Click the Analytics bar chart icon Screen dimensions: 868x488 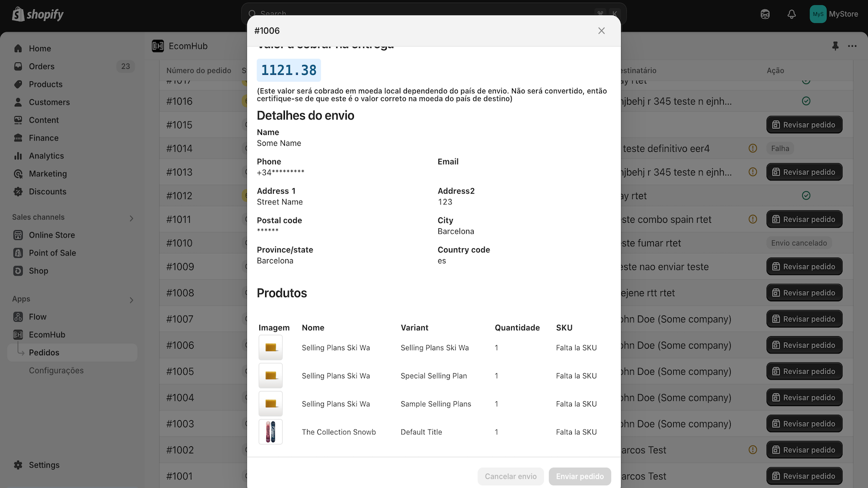(18, 156)
